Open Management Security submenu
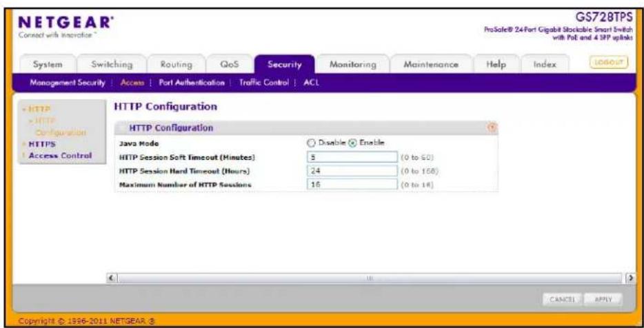 tap(68, 83)
